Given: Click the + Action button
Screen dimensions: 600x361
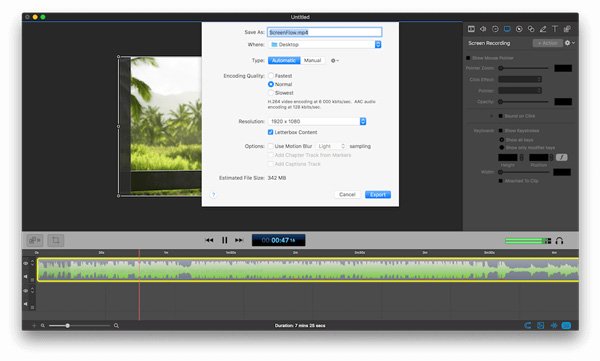Looking at the screenshot, I should point(548,43).
